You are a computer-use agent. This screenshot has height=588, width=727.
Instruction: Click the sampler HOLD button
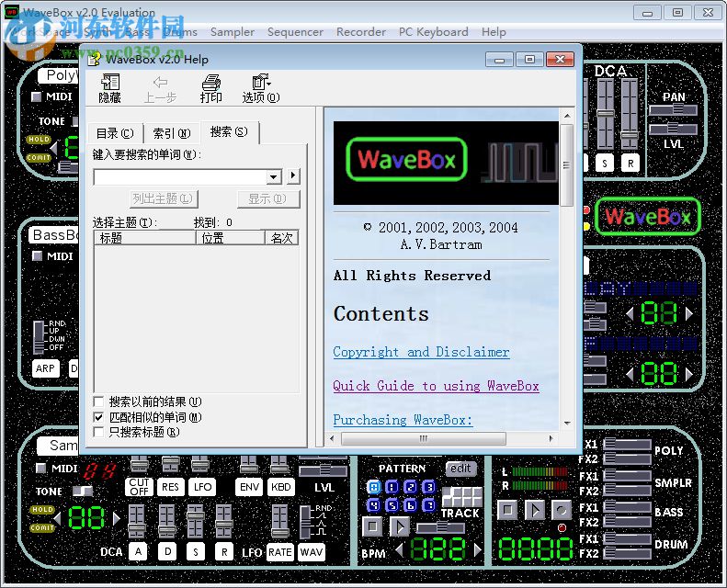coord(42,509)
